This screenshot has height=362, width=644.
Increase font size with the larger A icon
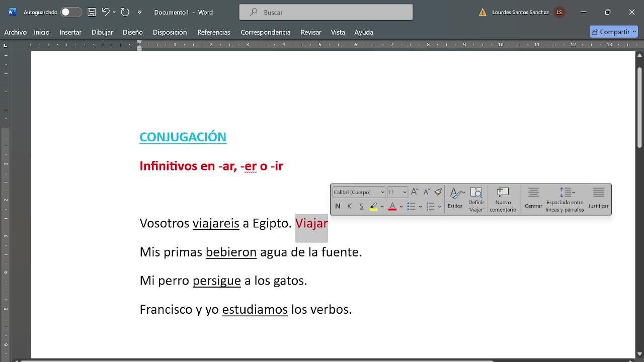pyautogui.click(x=415, y=192)
